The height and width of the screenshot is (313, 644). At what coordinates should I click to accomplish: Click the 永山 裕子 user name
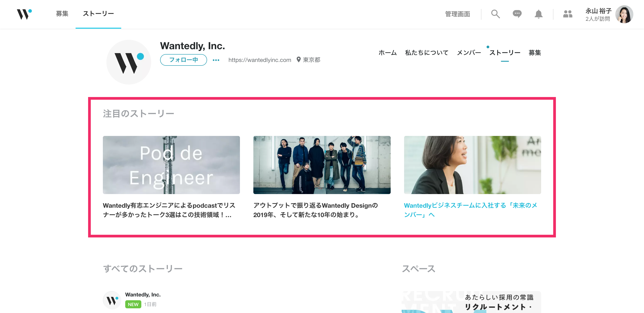[599, 11]
